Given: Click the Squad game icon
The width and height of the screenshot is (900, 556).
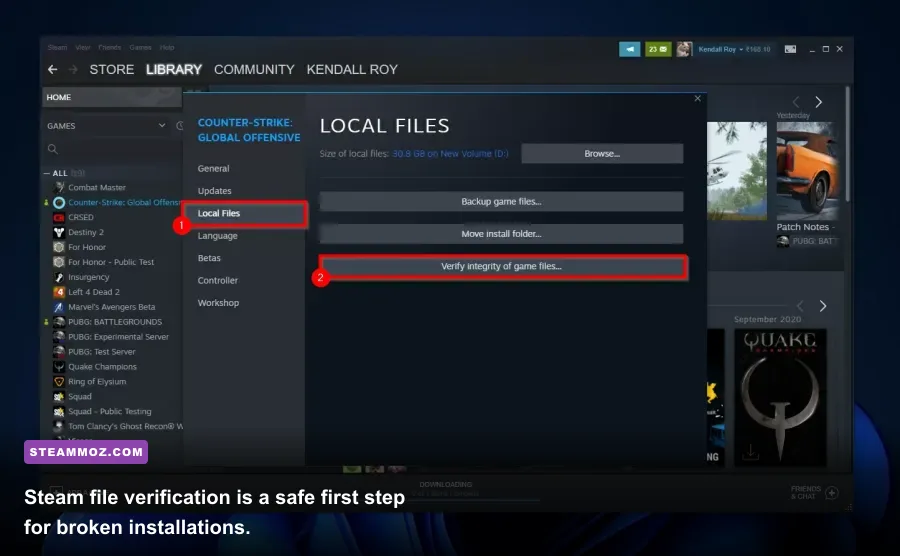Looking at the screenshot, I should (59, 396).
